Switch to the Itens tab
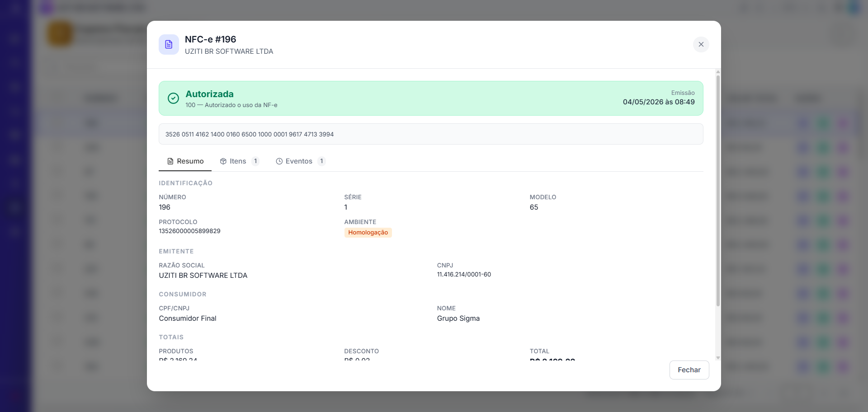The height and width of the screenshot is (412, 868). (240, 161)
